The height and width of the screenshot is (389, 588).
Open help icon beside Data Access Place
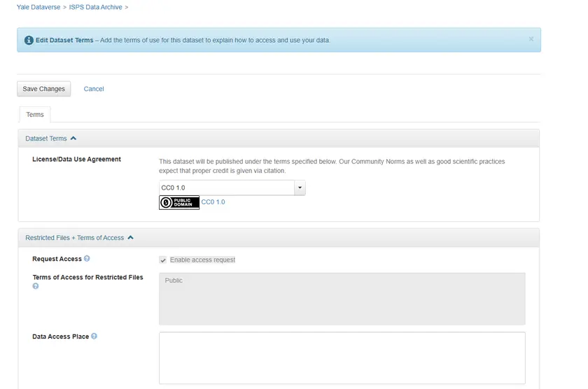(94, 337)
